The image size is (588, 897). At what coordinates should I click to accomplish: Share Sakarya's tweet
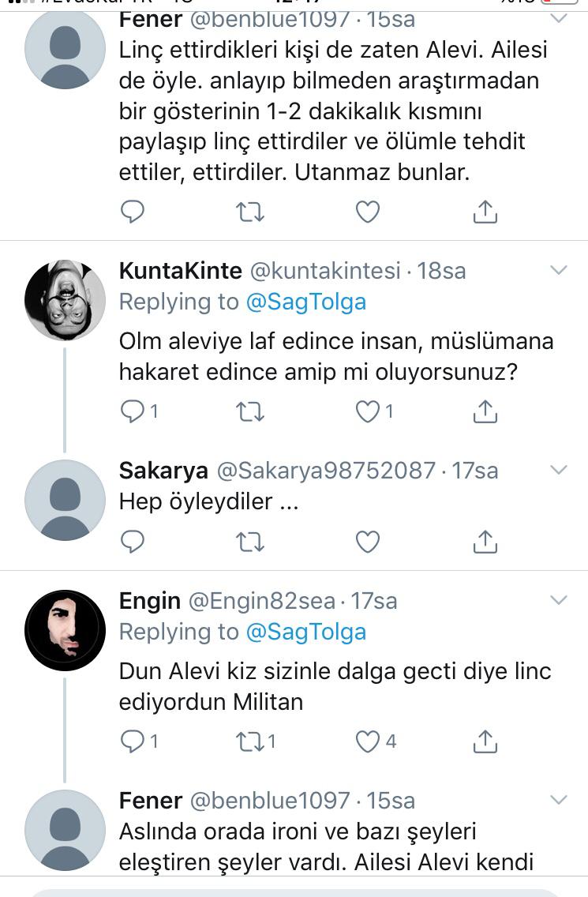click(x=485, y=542)
